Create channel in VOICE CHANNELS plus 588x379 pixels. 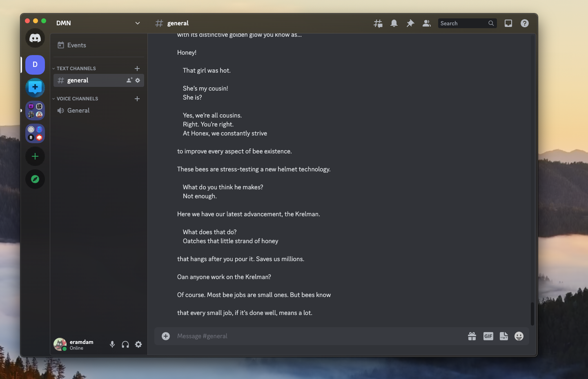tap(137, 99)
